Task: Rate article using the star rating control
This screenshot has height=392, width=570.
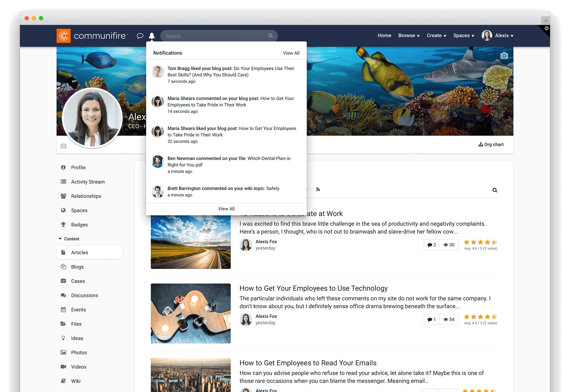Action: click(x=480, y=242)
